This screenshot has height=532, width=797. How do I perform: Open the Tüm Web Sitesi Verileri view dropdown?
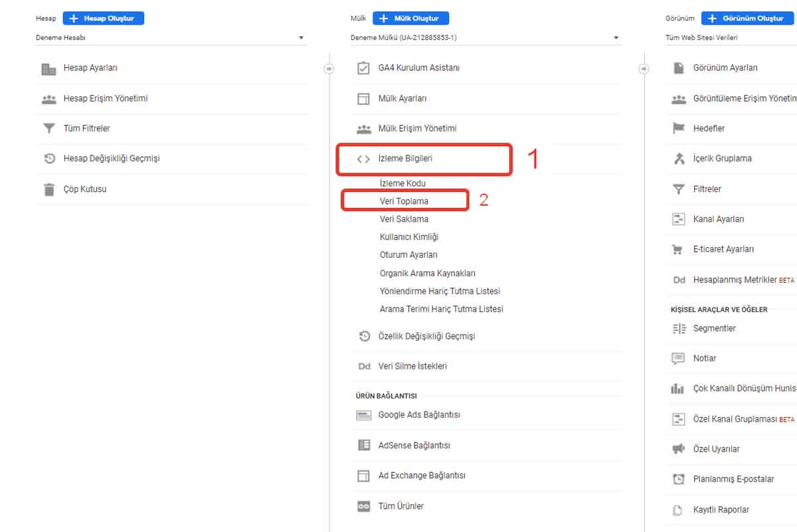pyautogui.click(x=731, y=38)
